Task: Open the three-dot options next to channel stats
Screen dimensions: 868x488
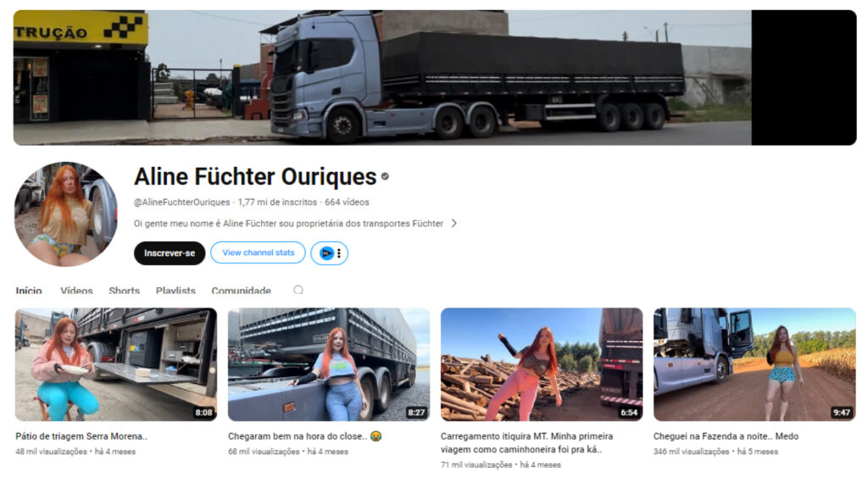Action: pyautogui.click(x=339, y=252)
